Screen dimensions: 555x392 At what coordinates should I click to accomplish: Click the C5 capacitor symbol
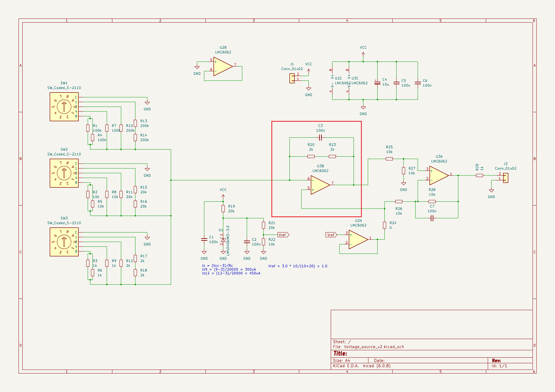[x=396, y=83]
